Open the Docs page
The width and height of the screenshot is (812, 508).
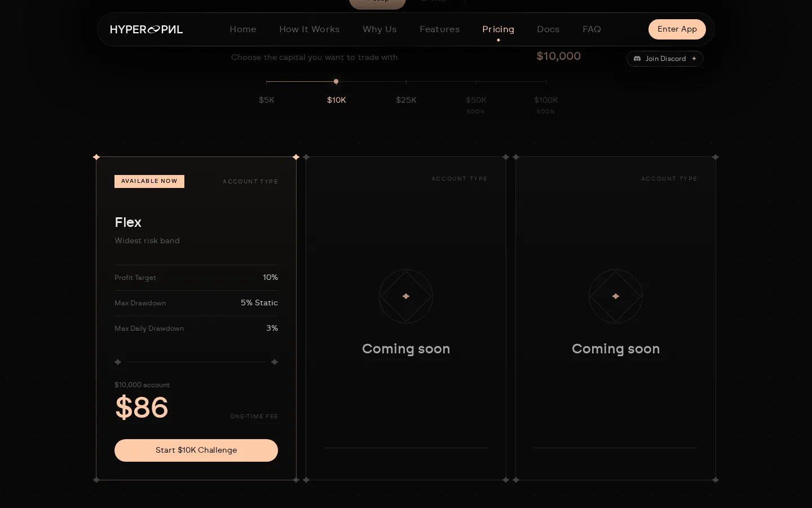click(548, 29)
